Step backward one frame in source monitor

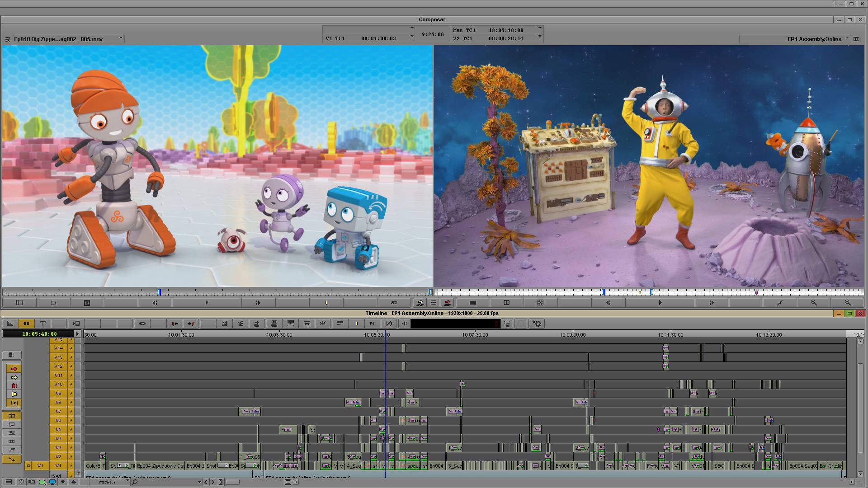point(155,303)
